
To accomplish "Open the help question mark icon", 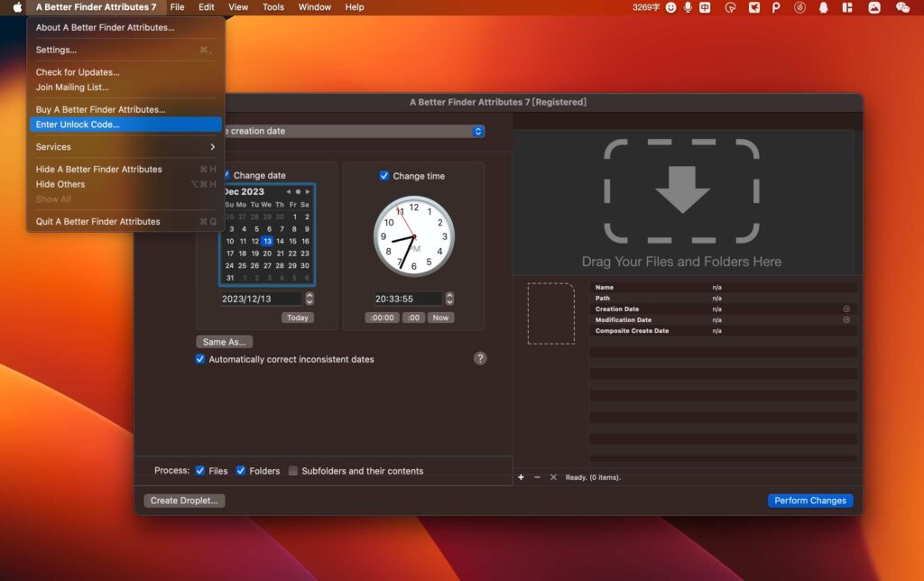I will point(480,358).
